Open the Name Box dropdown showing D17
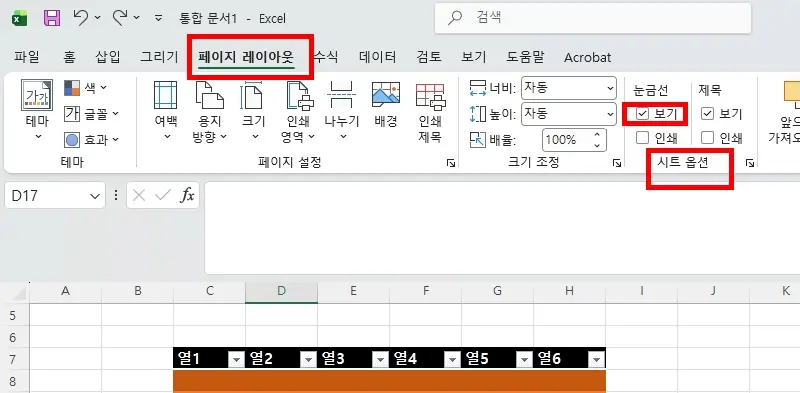The image size is (800, 393). click(x=94, y=196)
